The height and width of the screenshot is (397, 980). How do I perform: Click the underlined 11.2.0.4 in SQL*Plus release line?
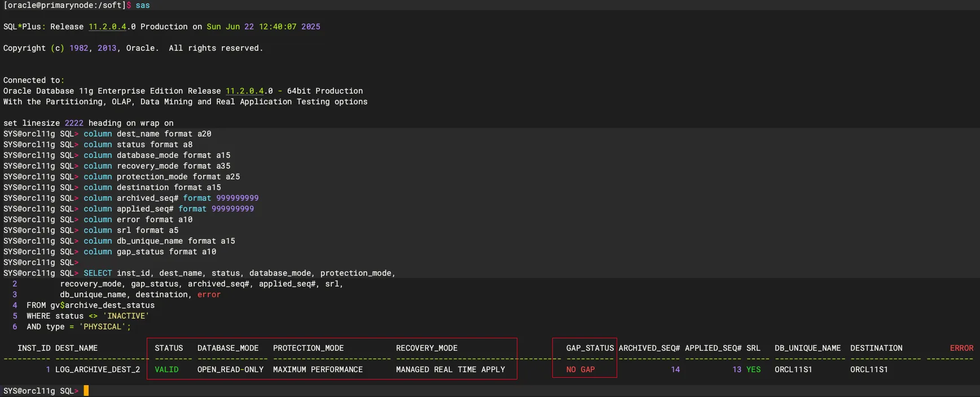(107, 27)
